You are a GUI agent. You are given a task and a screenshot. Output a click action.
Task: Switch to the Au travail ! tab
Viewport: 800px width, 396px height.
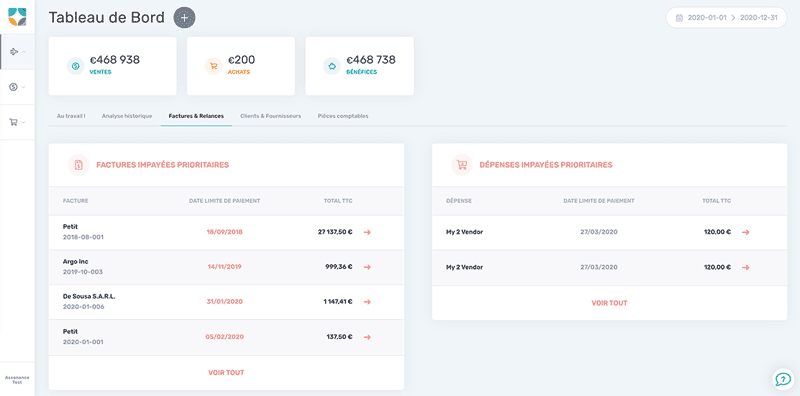tap(71, 116)
